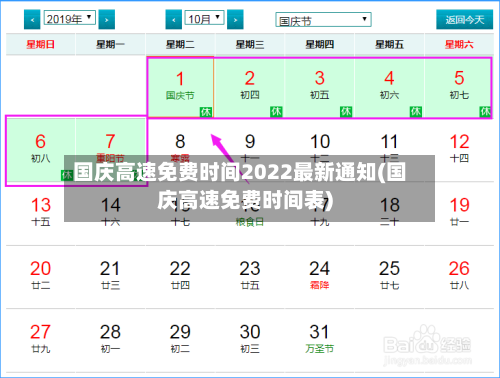This screenshot has width=500, height=378.
Task: Select October 8 date cell
Action: pyautogui.click(x=180, y=150)
